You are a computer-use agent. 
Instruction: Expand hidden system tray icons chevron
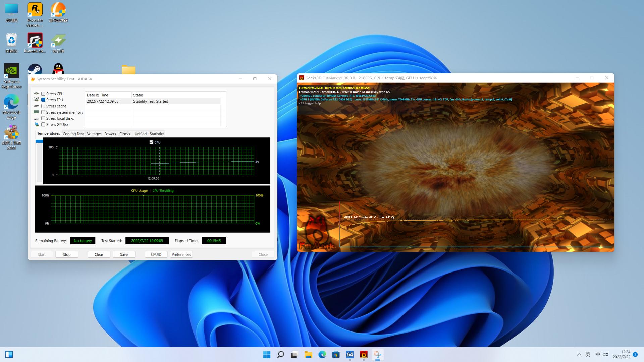579,354
